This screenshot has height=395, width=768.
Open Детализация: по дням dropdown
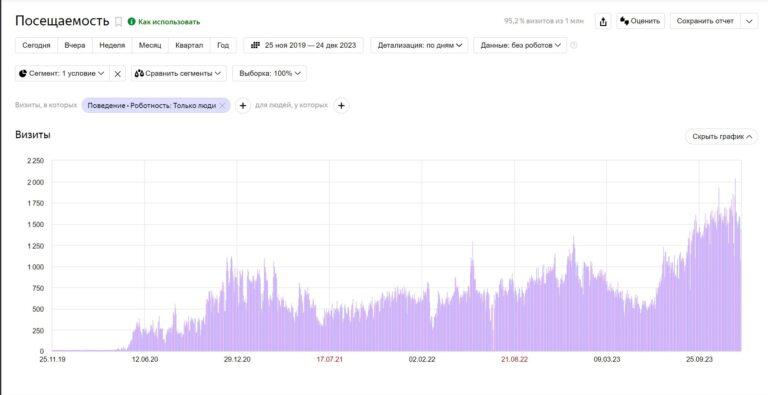point(419,45)
